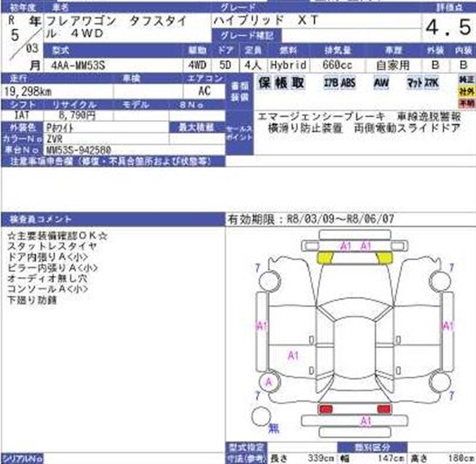Image resolution: width=476 pixels, height=464 pixels.
Task: Select the スペK spare key badge
Action: [431, 83]
